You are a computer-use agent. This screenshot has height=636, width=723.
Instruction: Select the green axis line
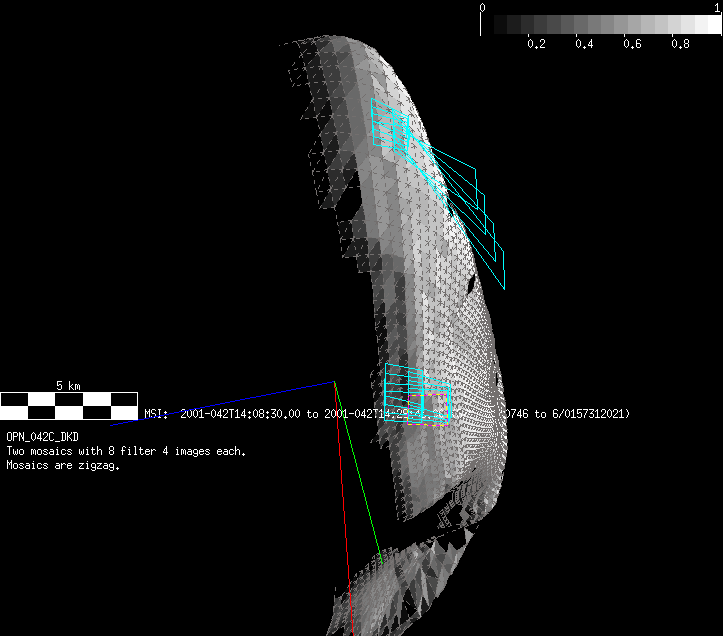359,470
